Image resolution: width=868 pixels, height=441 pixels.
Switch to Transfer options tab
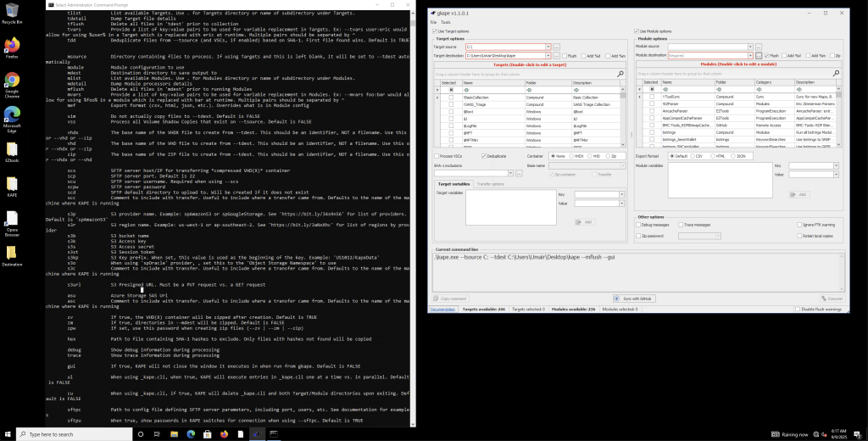[x=491, y=183]
